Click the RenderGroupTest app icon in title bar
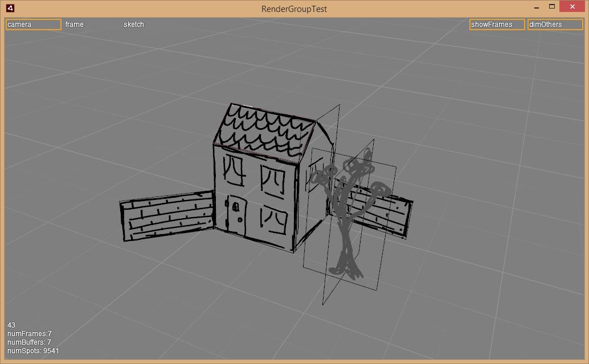Screen dimensions: 589x364 [10, 8]
